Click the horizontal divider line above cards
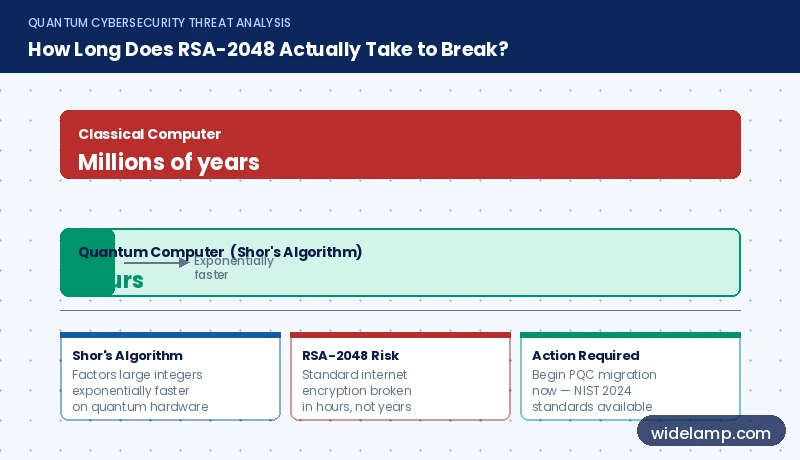The height and width of the screenshot is (460, 800). click(x=400, y=310)
